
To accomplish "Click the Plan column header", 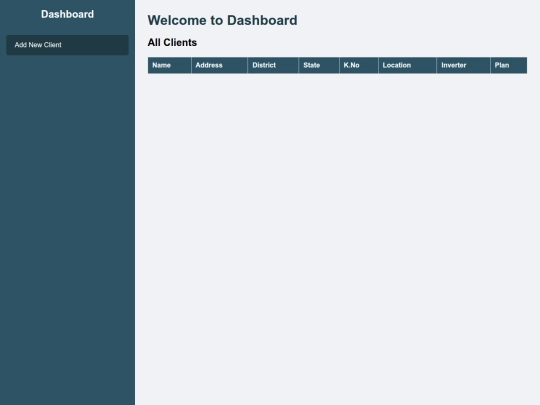I will click(x=509, y=65).
